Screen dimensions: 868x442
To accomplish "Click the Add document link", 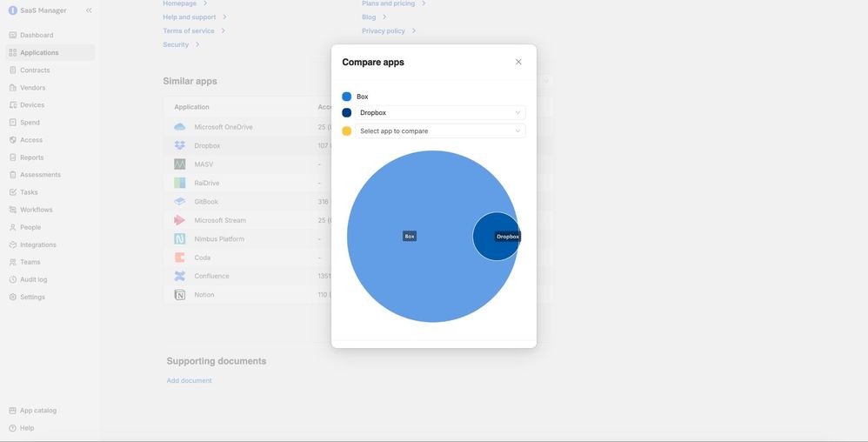I will click(x=189, y=380).
